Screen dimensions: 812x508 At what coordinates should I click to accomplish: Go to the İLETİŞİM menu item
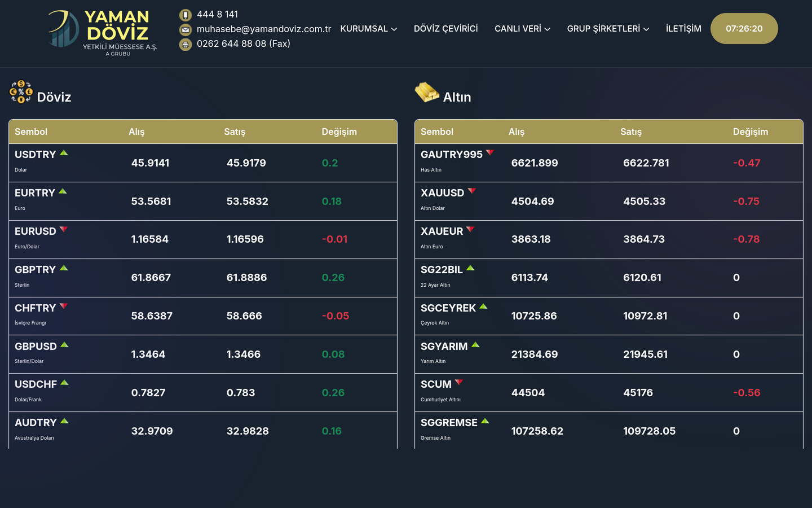[683, 29]
